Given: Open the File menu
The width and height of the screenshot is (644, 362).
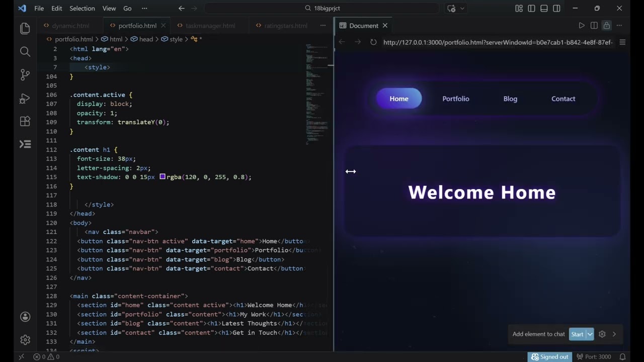Looking at the screenshot, I should (39, 8).
